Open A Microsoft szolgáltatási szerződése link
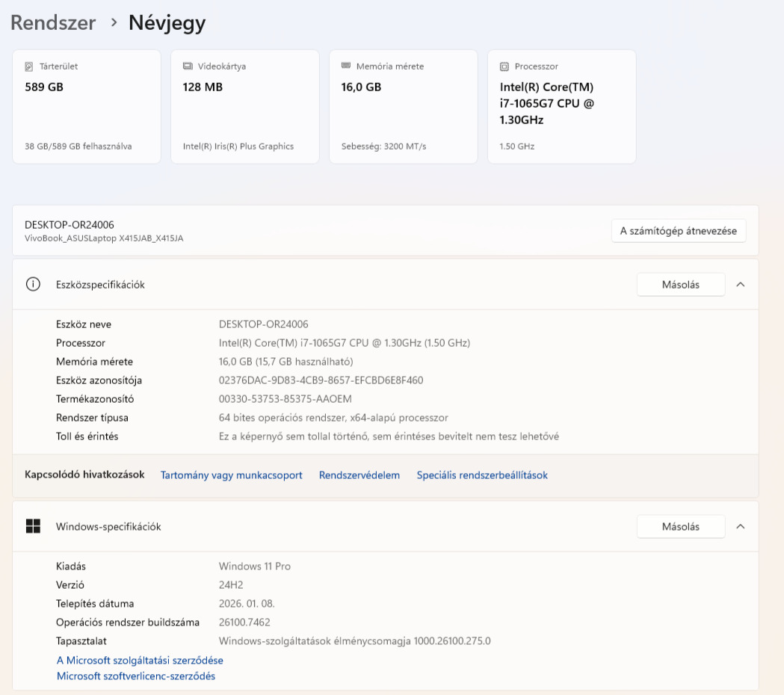The image size is (784, 695). click(x=140, y=661)
